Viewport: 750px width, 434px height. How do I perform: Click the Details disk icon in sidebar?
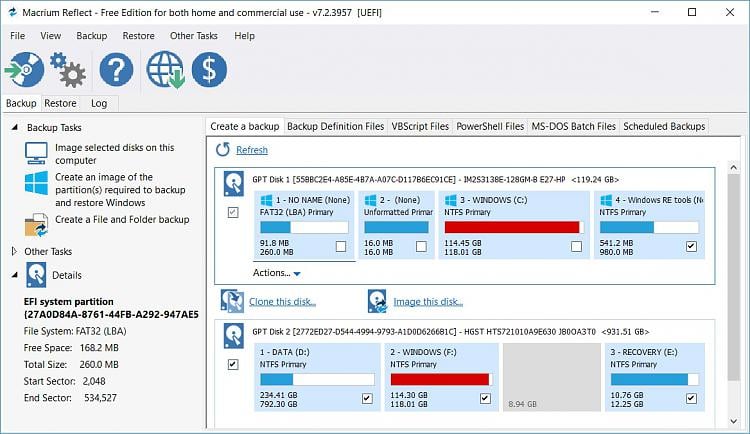pos(36,275)
